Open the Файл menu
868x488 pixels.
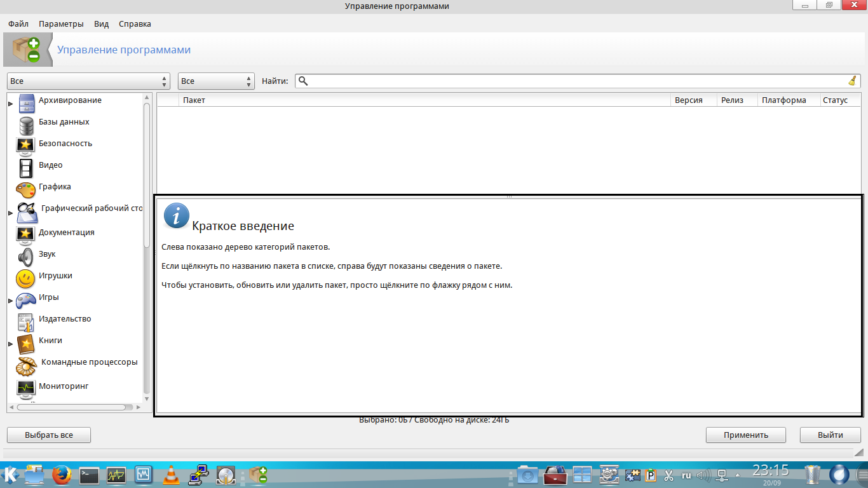click(x=18, y=24)
